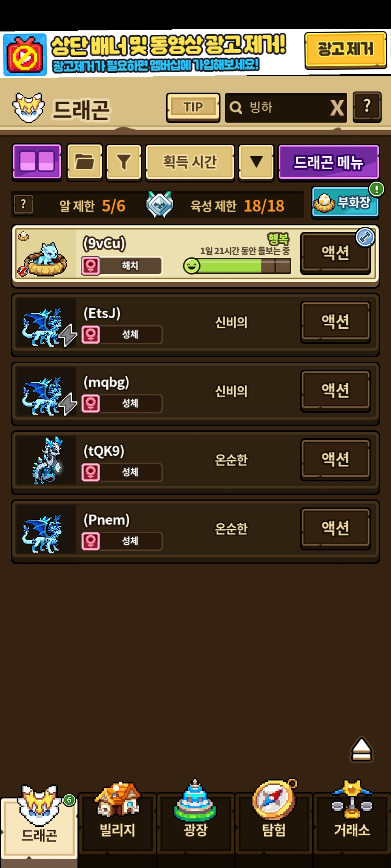Viewport: 391px width, 868px height.
Task: Open 액션 for the 9vCu hatchling
Action: (x=335, y=253)
